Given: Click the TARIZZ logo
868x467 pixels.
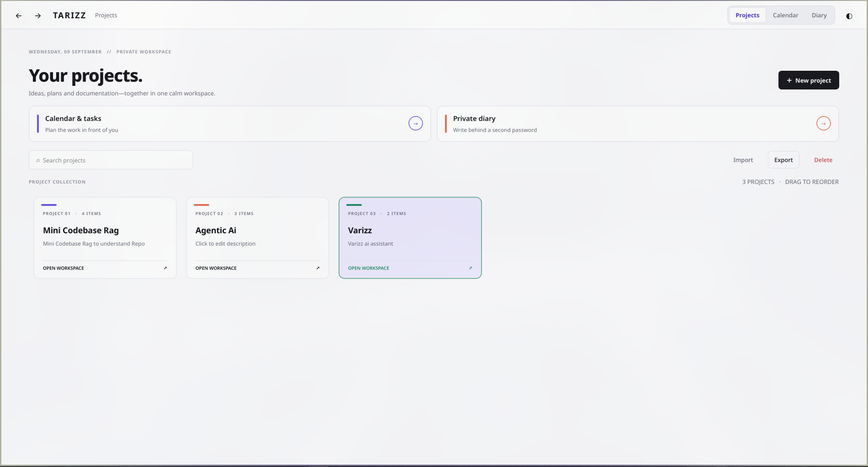Looking at the screenshot, I should pyautogui.click(x=69, y=16).
